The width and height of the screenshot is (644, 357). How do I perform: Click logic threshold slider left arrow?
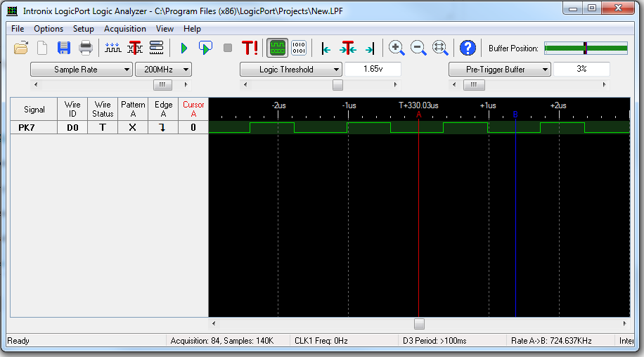(245, 84)
